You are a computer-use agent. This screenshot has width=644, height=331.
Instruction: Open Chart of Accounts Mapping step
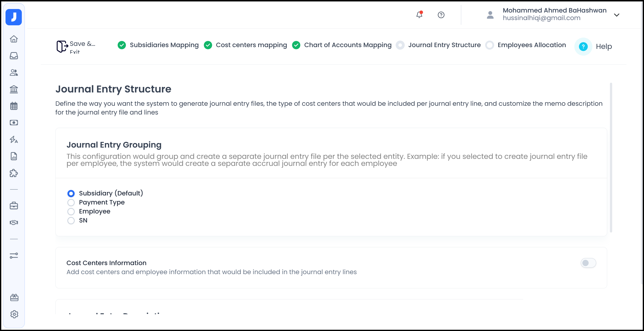click(347, 45)
